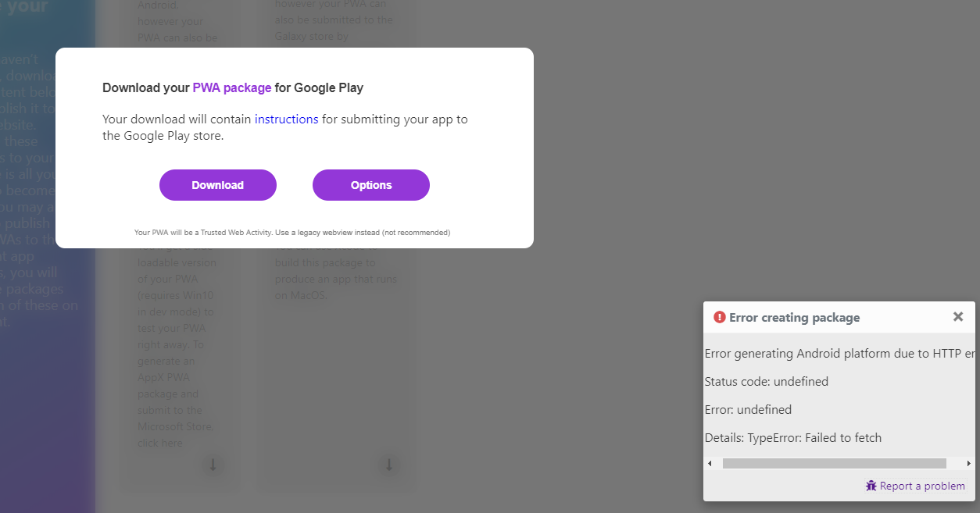Click the right arrow of the error scrollbar
980x513 pixels.
(x=969, y=463)
